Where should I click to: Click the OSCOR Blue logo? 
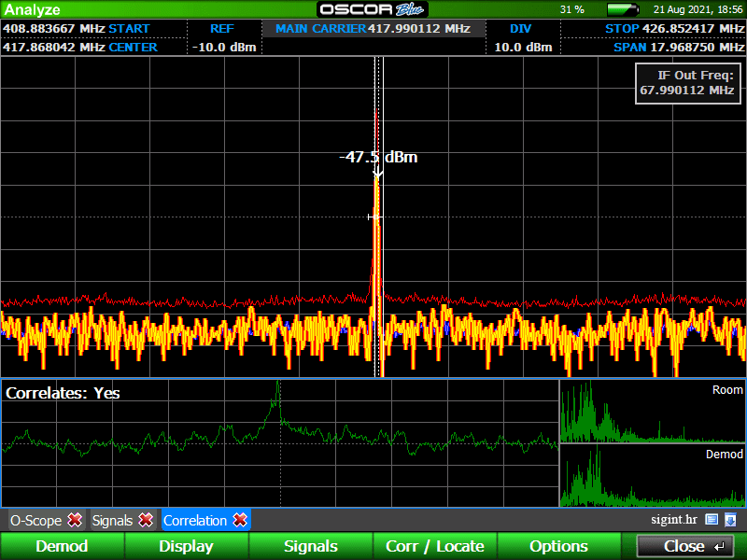(x=372, y=9)
